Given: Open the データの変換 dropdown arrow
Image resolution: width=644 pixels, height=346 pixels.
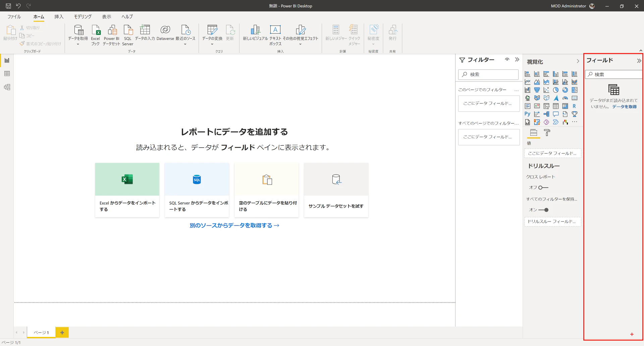Looking at the screenshot, I should tap(212, 44).
